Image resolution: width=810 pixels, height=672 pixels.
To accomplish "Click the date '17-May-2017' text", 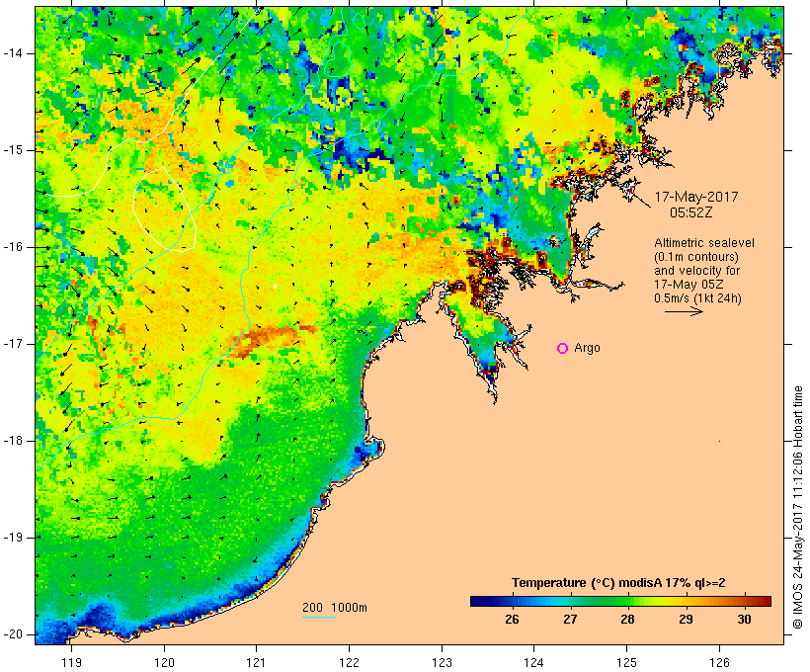I will [x=695, y=197].
